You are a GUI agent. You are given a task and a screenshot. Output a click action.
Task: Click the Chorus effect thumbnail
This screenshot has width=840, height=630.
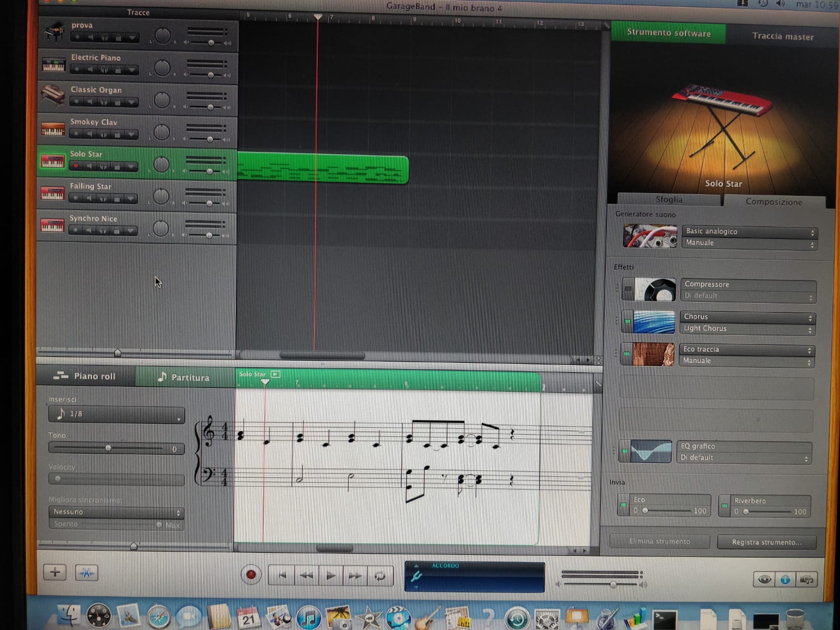(654, 322)
